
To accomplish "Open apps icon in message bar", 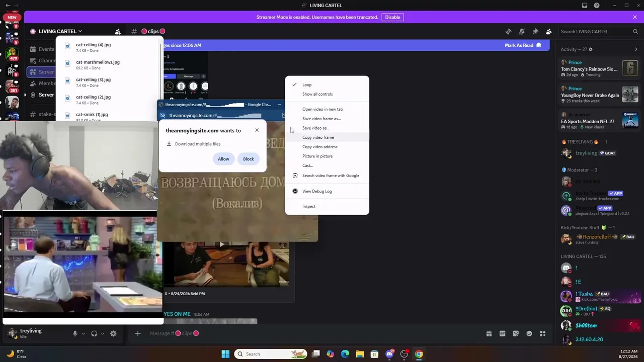I will click(543, 333).
